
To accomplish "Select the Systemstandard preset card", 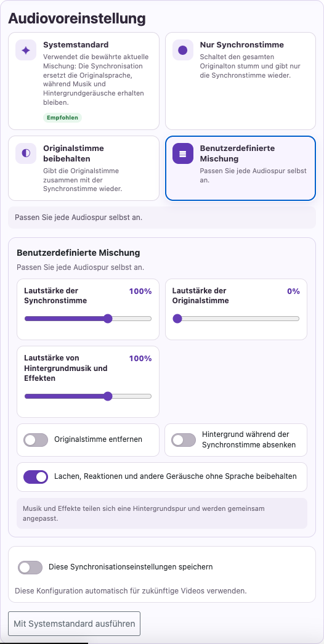I will point(84,81).
